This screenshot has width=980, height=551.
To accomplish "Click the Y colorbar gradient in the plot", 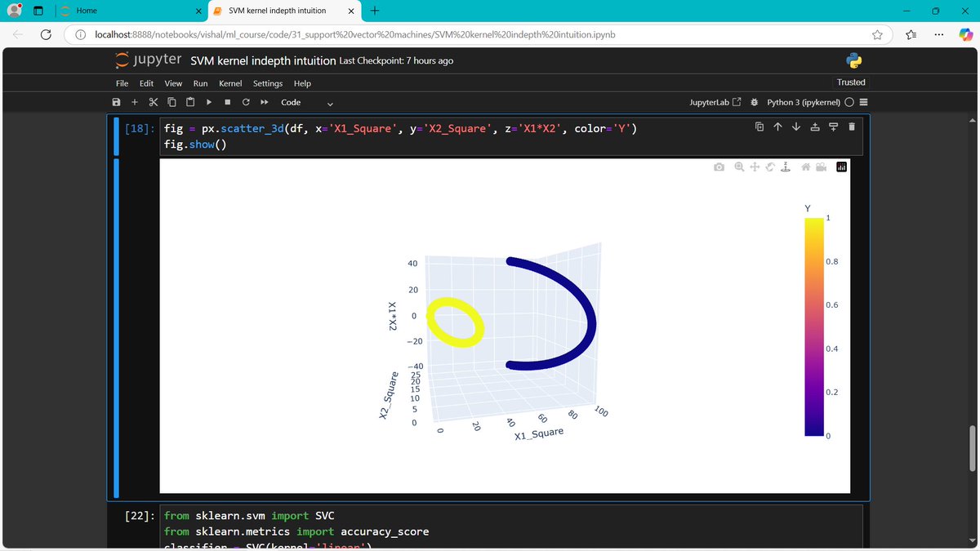I will [813, 327].
